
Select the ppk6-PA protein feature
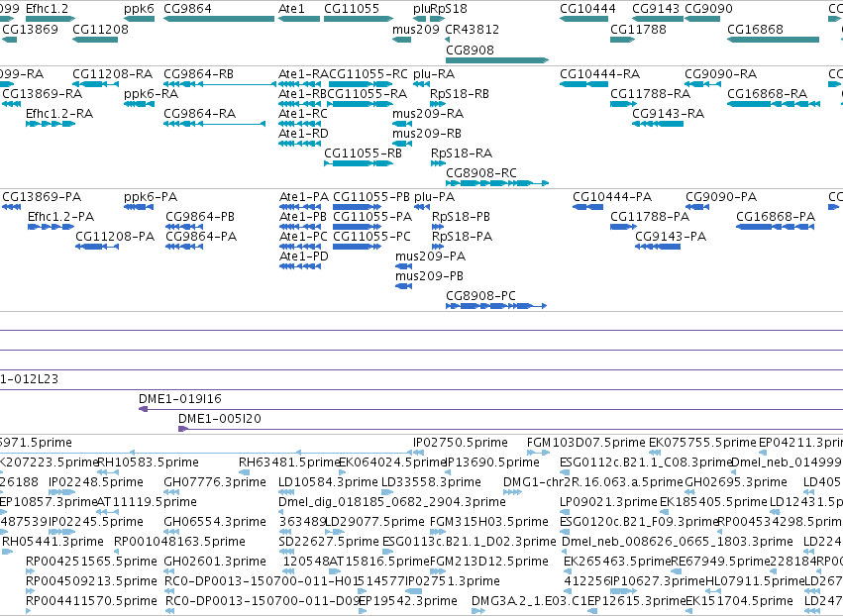(x=139, y=207)
